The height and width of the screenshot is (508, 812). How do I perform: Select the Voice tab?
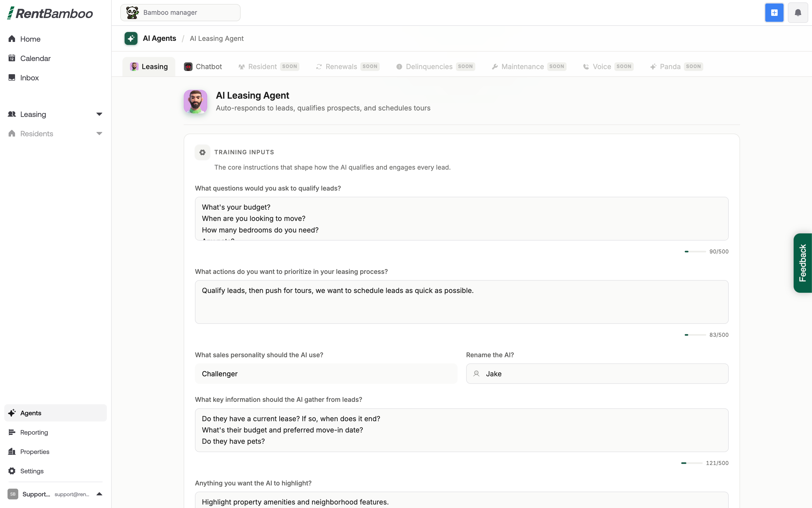[608, 67]
